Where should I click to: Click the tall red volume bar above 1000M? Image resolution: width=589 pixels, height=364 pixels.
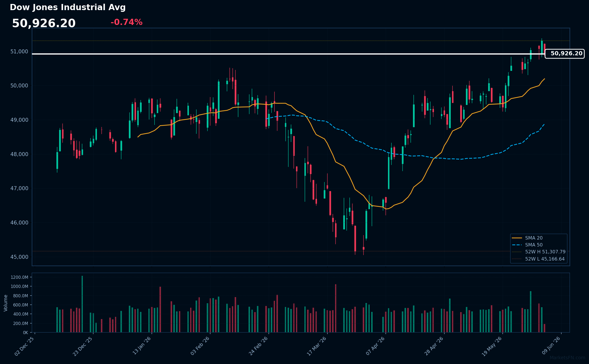point(336,308)
